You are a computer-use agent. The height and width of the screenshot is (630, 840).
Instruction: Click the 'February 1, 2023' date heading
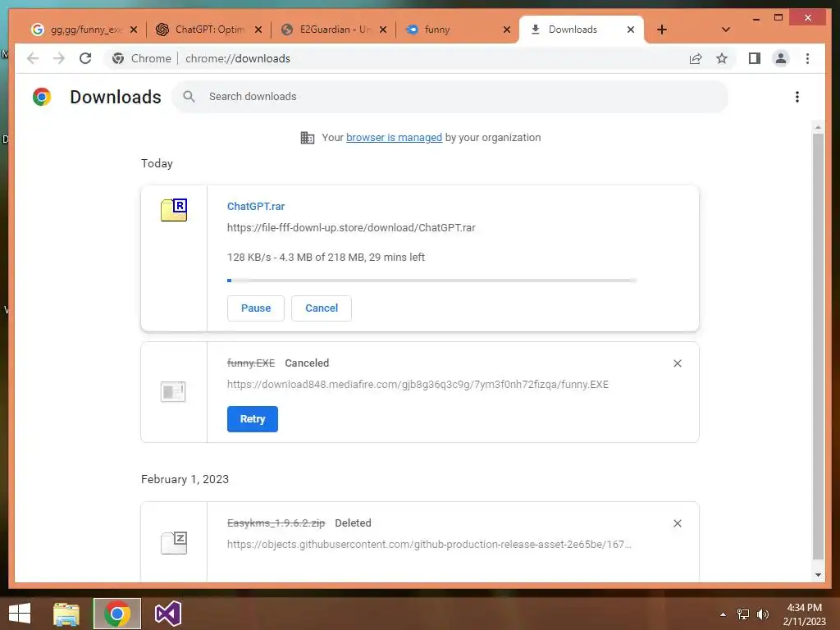pyautogui.click(x=185, y=479)
